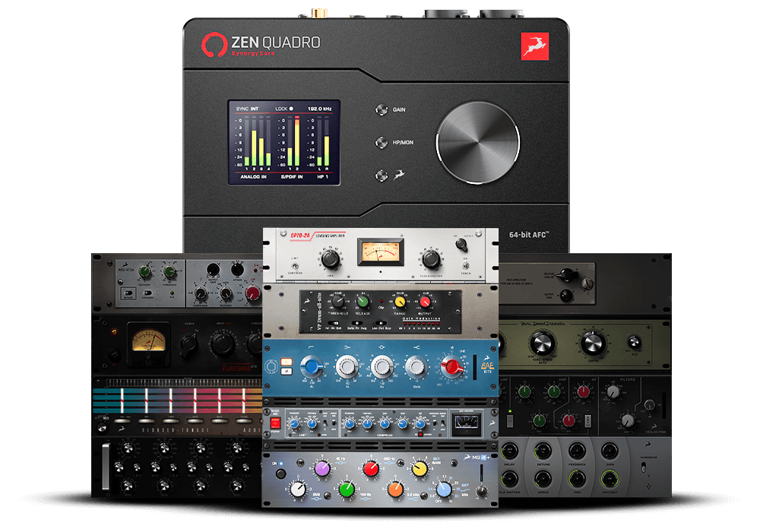Click the red gain knob on BAE 1073
The width and height of the screenshot is (760, 532).
(454, 367)
